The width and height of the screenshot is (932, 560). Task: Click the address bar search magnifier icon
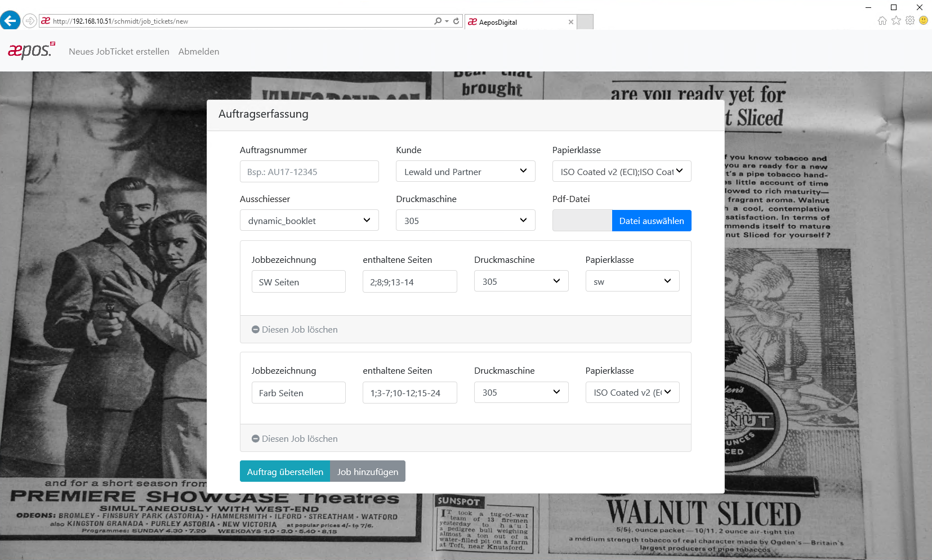click(x=438, y=21)
